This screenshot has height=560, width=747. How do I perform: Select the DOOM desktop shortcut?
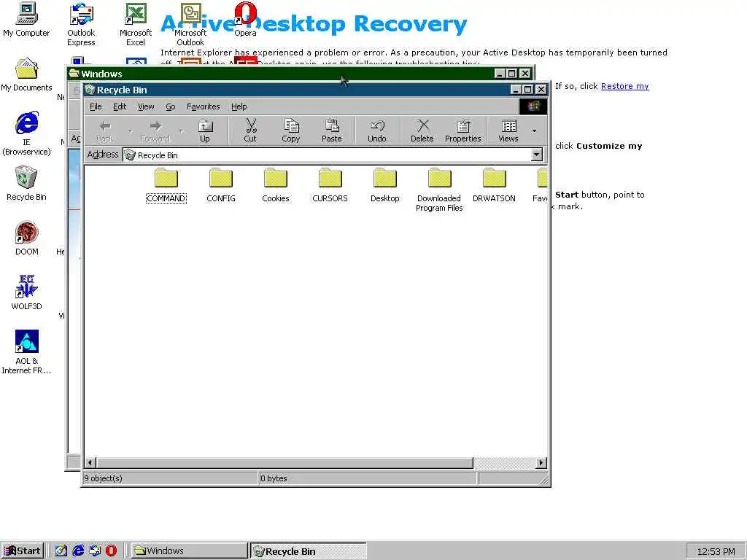27,238
